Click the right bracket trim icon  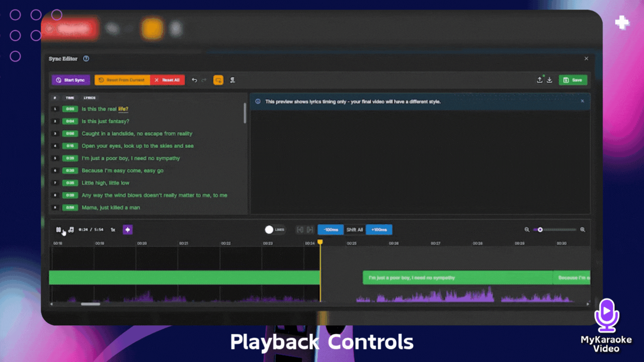pos(310,230)
